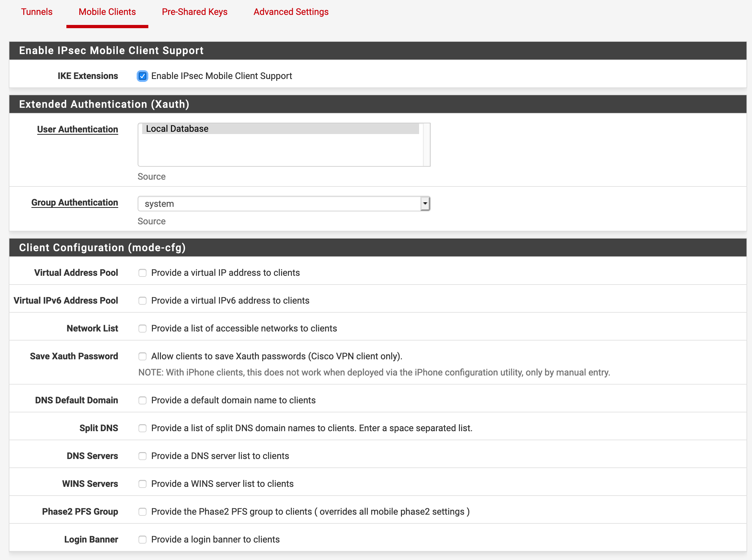
Task: Click the User Authentication label link
Action: tap(78, 129)
